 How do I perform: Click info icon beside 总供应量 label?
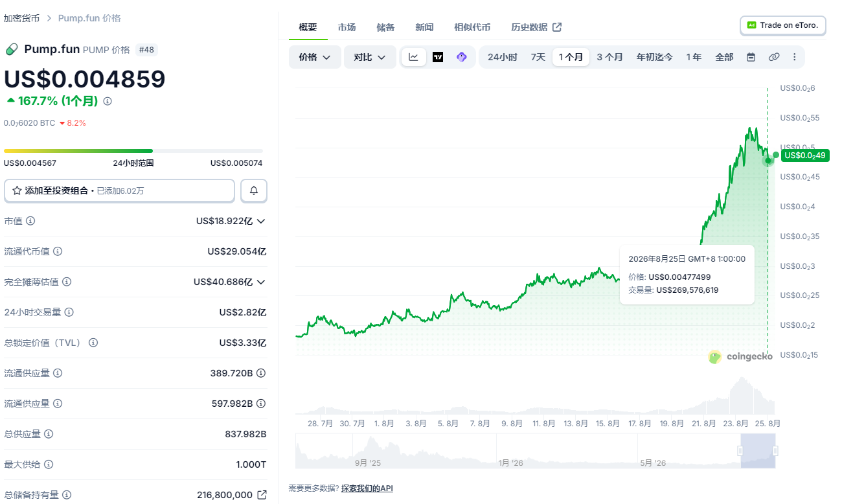49,434
